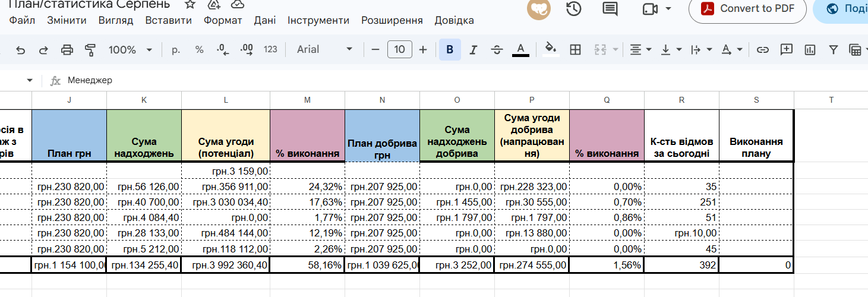Viewport: 868px width, 297px height.
Task: Open the Вставити menu
Action: point(168,21)
